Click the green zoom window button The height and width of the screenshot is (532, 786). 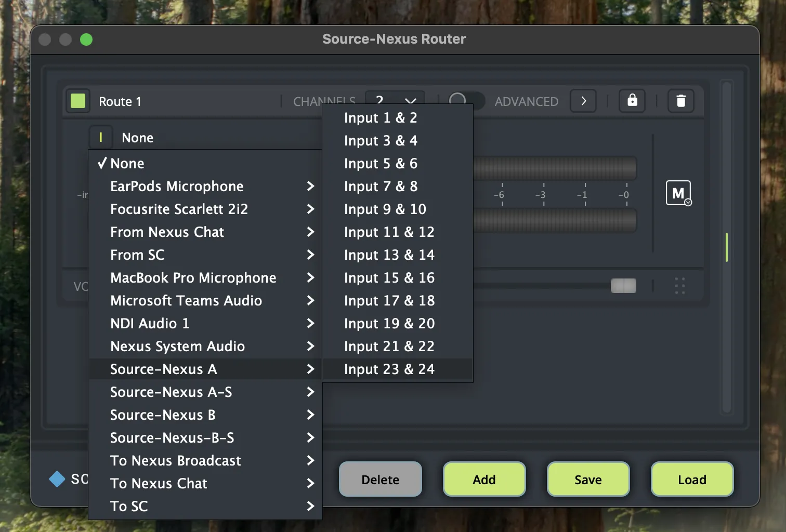(86, 39)
